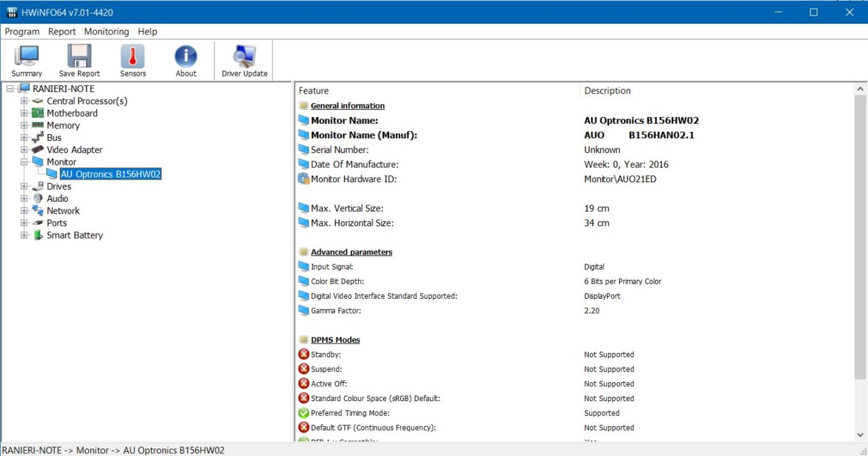
Task: Expand the Audio tree node
Action: (x=24, y=199)
